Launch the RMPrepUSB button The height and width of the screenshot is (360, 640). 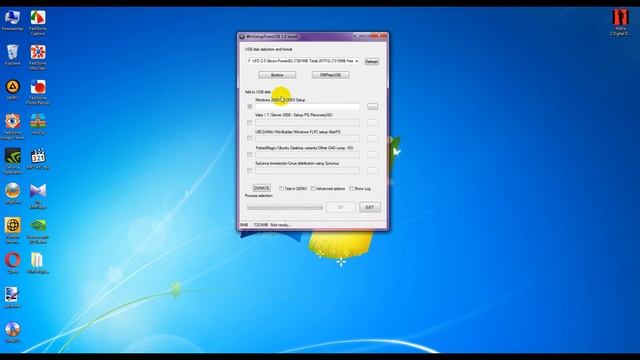pos(330,75)
